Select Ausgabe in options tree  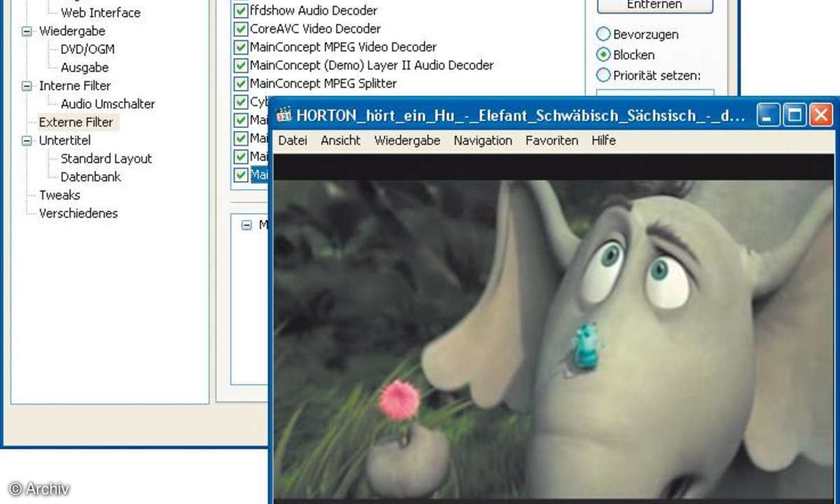(x=85, y=68)
